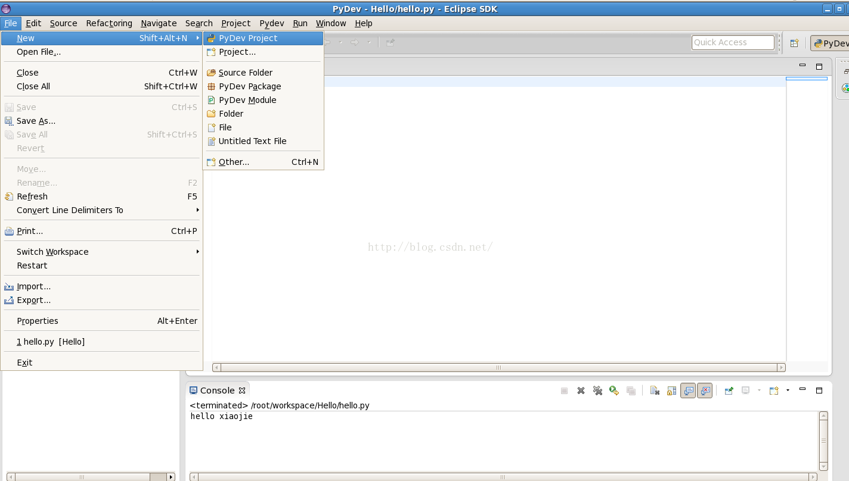Click the Open Perspective icon

[x=794, y=43]
